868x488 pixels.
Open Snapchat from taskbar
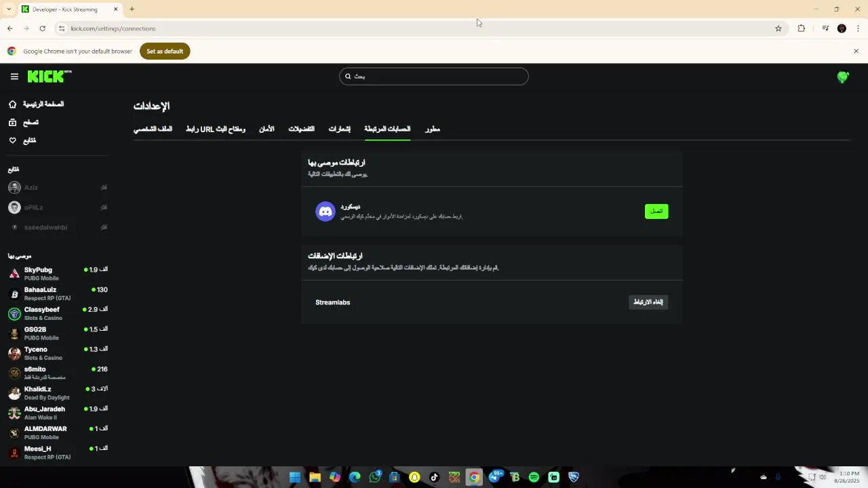(x=414, y=477)
